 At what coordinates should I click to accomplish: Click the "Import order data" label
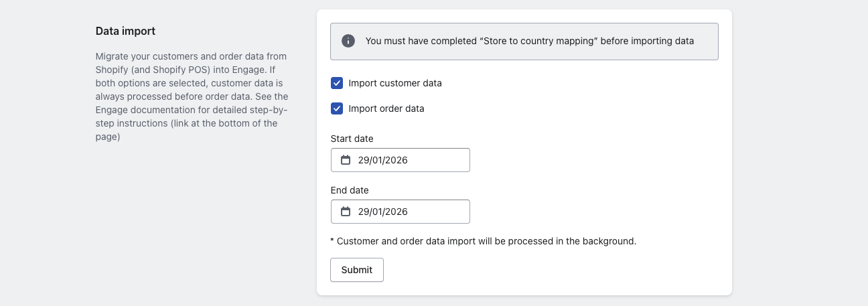386,108
